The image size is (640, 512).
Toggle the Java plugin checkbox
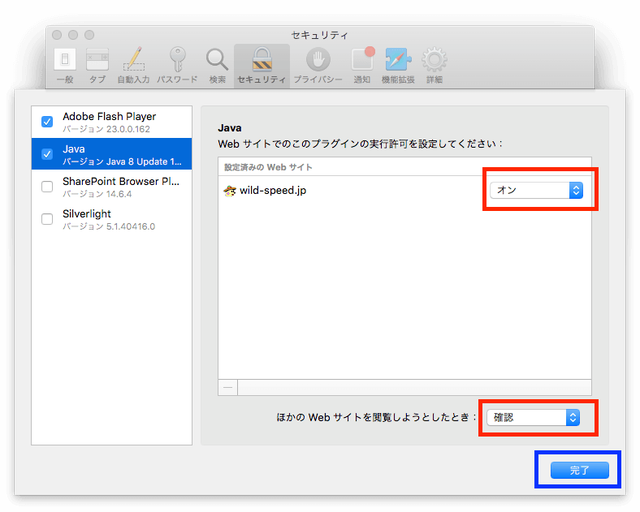[x=47, y=154]
